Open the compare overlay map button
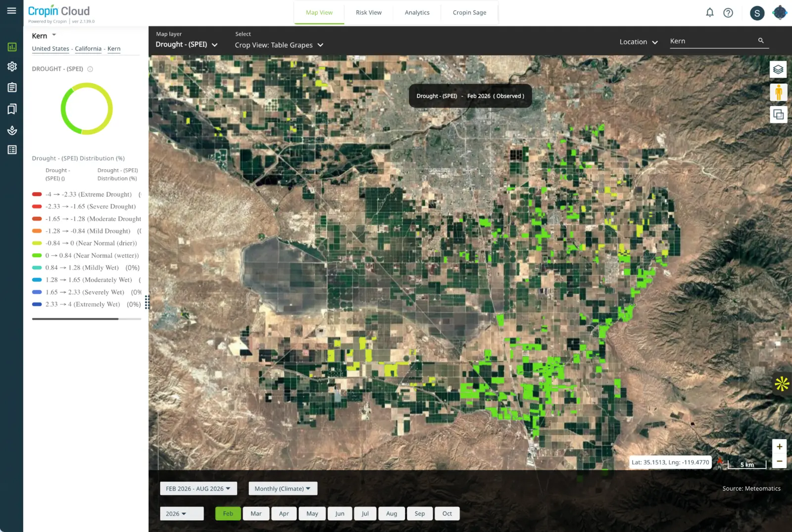This screenshot has width=792, height=532. point(778,115)
